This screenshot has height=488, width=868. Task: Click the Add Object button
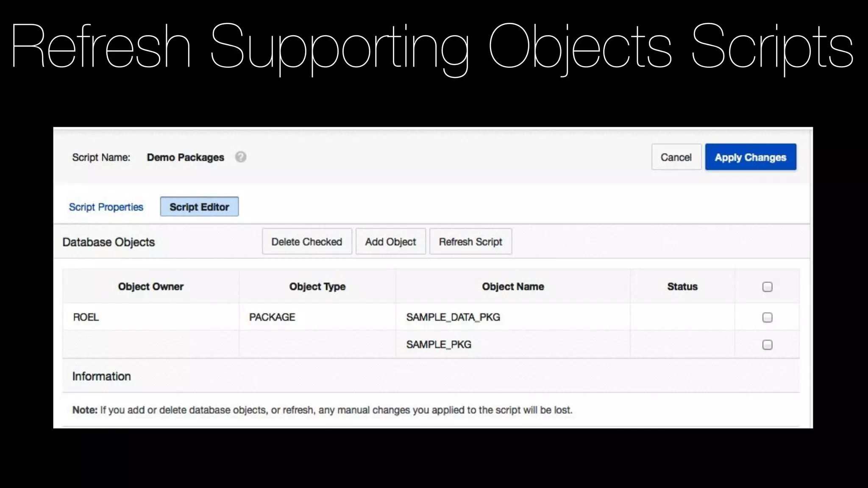pos(390,241)
